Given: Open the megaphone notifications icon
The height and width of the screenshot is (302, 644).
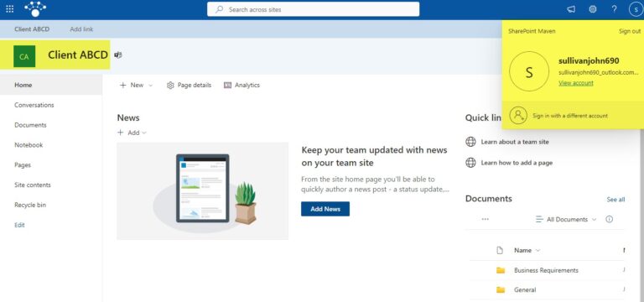Looking at the screenshot, I should [x=571, y=9].
